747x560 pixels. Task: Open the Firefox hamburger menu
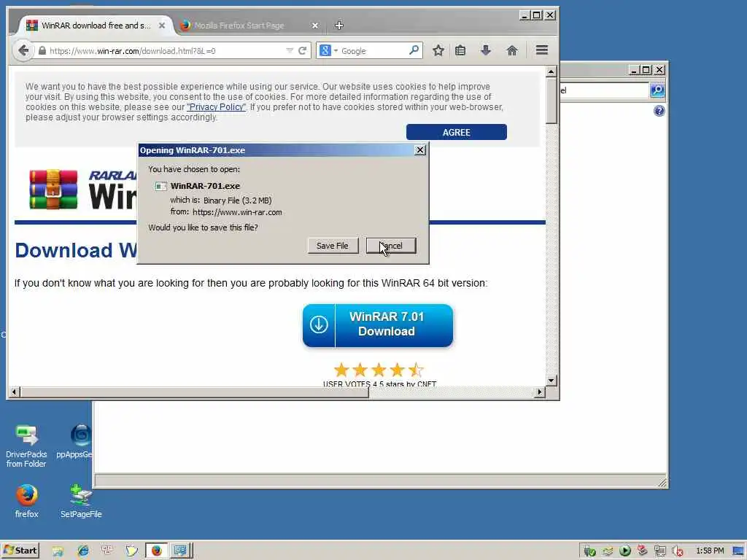click(542, 50)
